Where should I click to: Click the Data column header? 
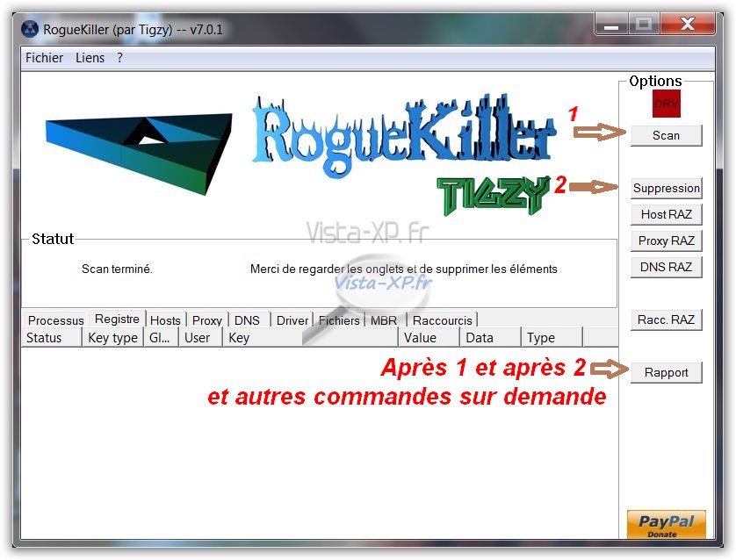[490, 338]
